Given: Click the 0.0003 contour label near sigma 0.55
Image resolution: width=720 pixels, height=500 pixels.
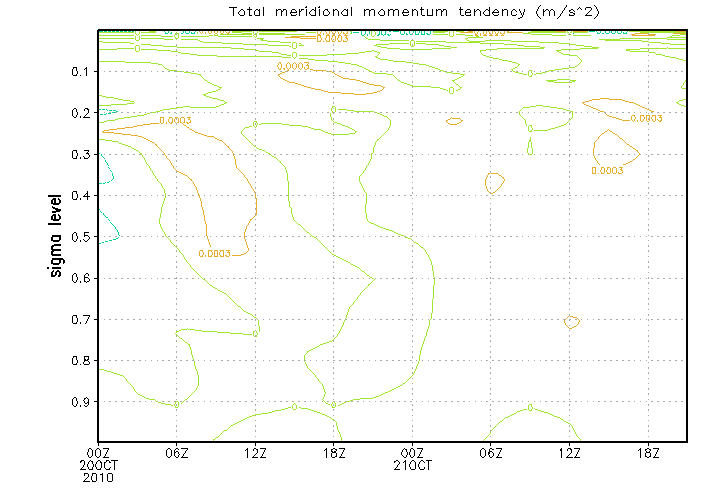Looking at the screenshot, I should pyautogui.click(x=214, y=253).
